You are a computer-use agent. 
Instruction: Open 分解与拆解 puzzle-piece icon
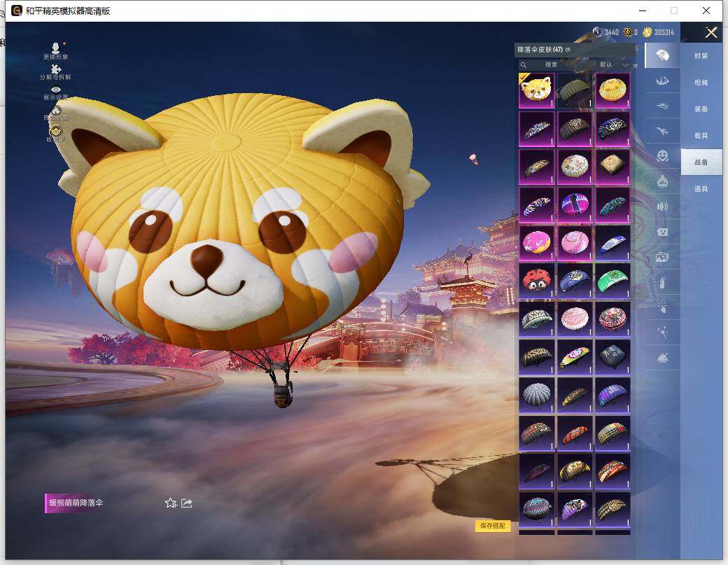(56, 72)
